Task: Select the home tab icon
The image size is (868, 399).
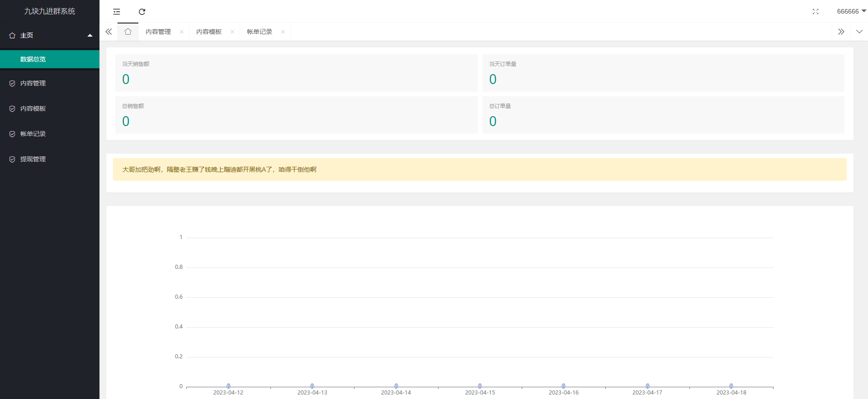Action: [128, 32]
